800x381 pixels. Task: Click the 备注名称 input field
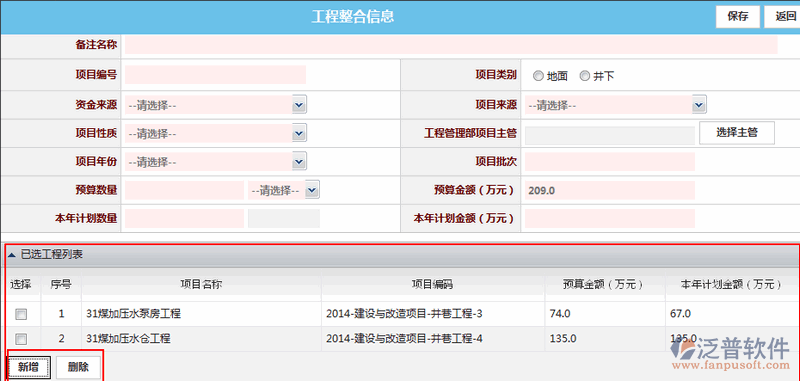coord(451,45)
